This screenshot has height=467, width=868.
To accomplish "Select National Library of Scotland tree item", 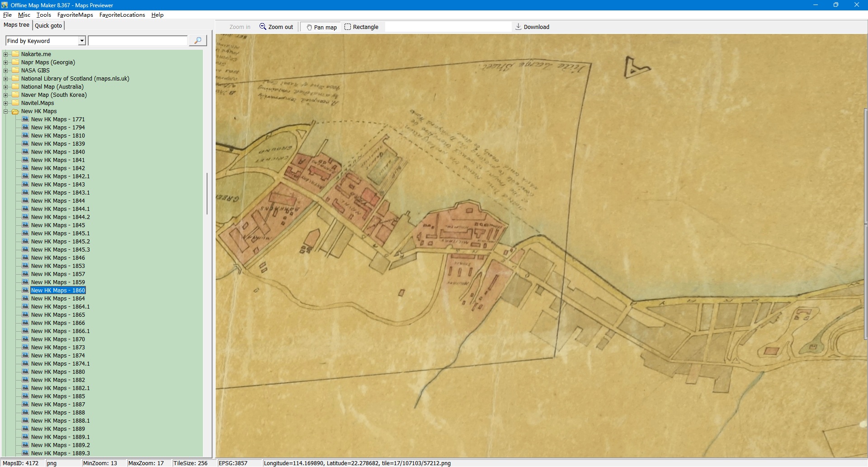I will tap(75, 79).
